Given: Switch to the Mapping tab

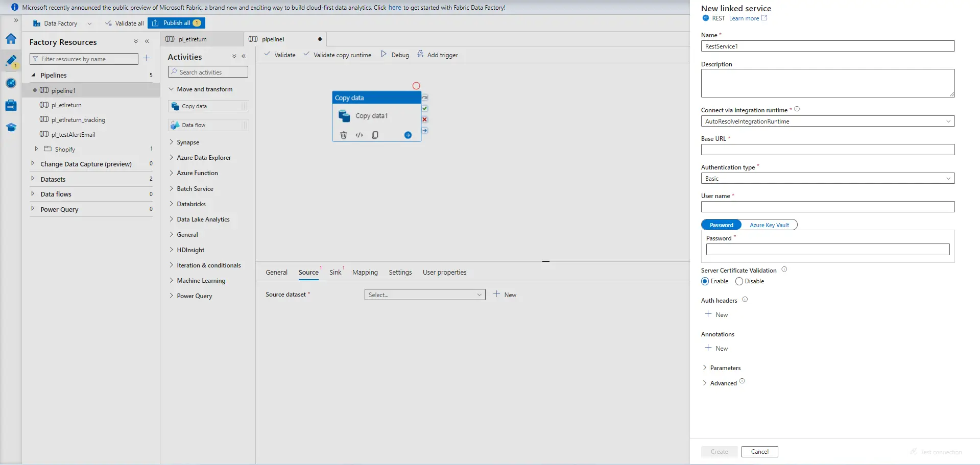Looking at the screenshot, I should 365,273.
